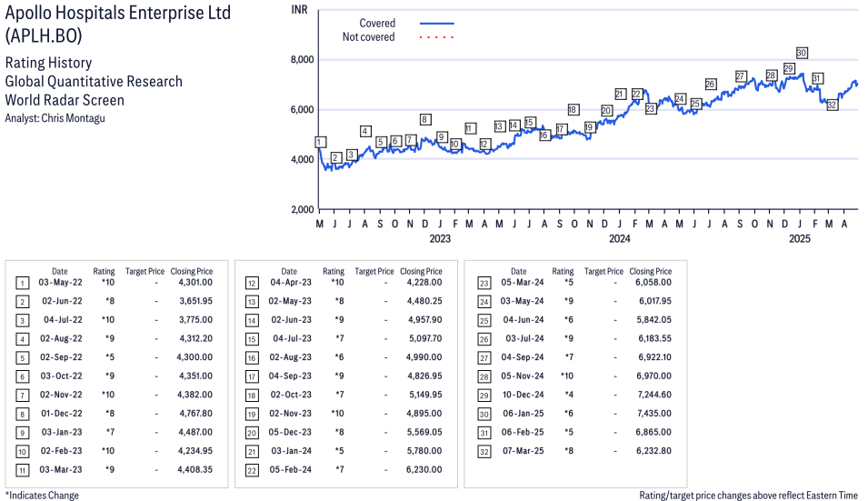Click the 2,000 y-axis value
Image resolution: width=868 pixels, height=501 pixels.
[x=303, y=209]
